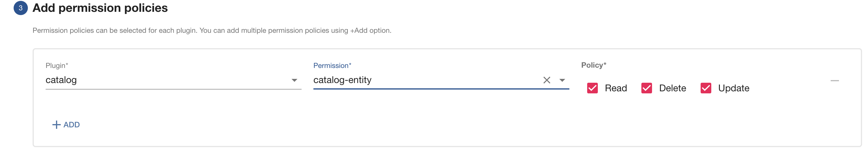Remove the permission policy row via minus icon
Viewport: 868px width, 156px height.
tap(834, 81)
